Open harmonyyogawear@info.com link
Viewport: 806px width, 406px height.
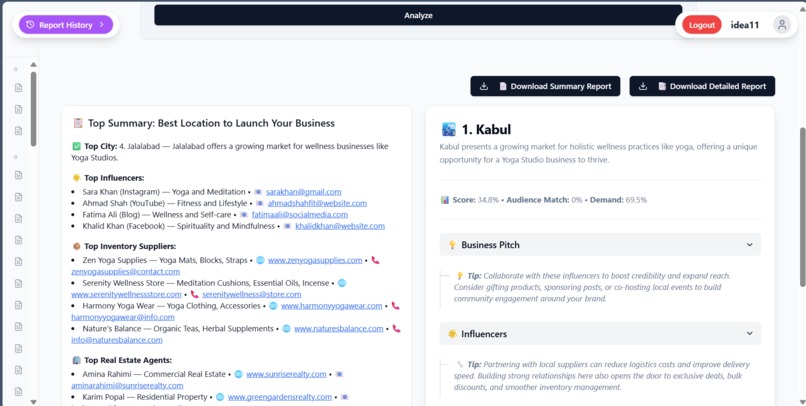click(x=123, y=317)
